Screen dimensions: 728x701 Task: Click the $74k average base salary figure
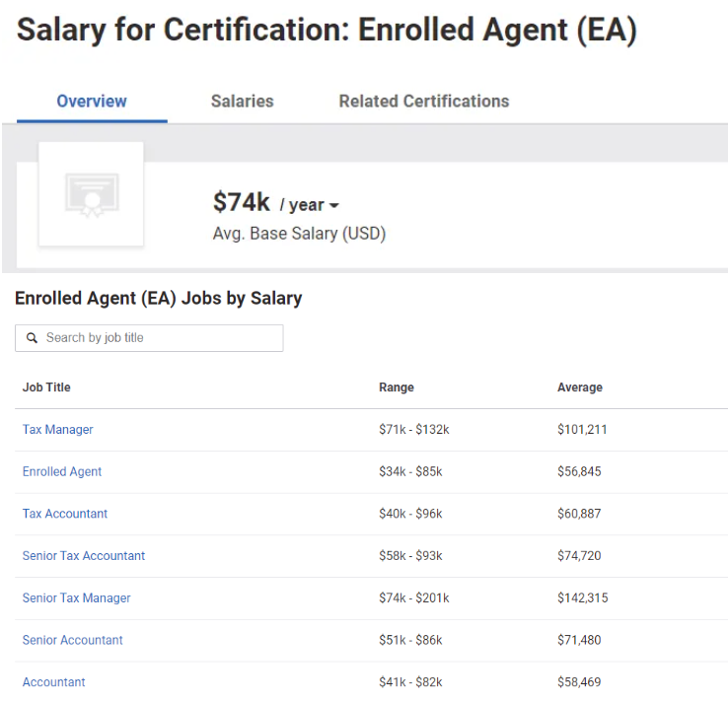(x=242, y=203)
